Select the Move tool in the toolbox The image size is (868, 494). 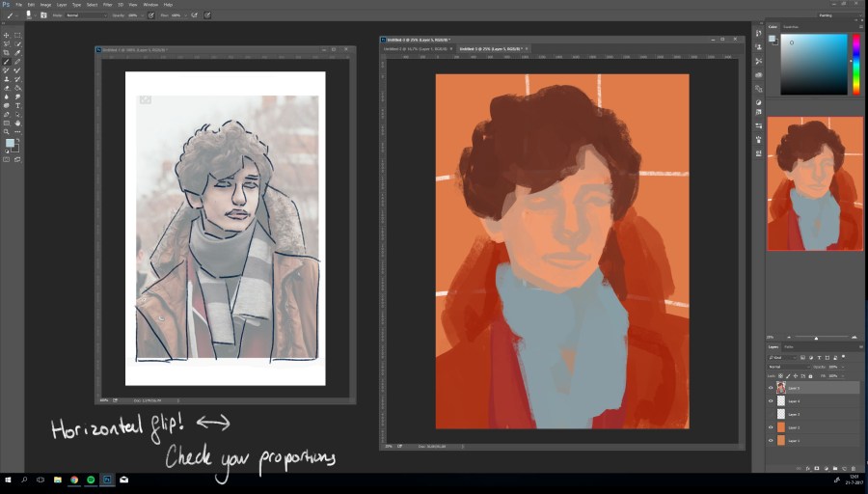(x=7, y=35)
